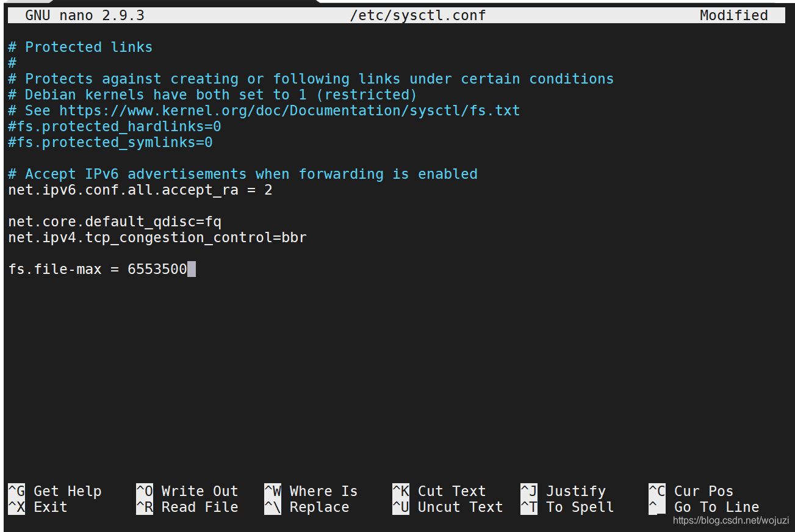Click the ^R Read File shortcut
The height and width of the screenshot is (532, 795).
187,507
